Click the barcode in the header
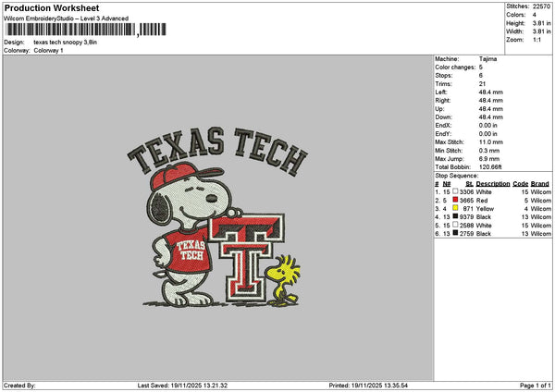The height and width of the screenshot is (392, 555). tap(85, 30)
